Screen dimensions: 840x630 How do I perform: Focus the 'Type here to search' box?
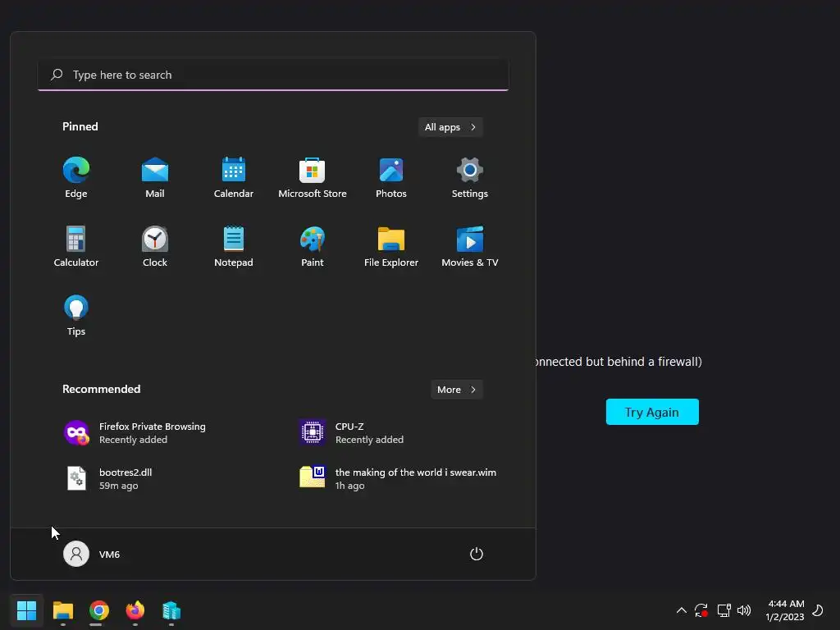[273, 75]
